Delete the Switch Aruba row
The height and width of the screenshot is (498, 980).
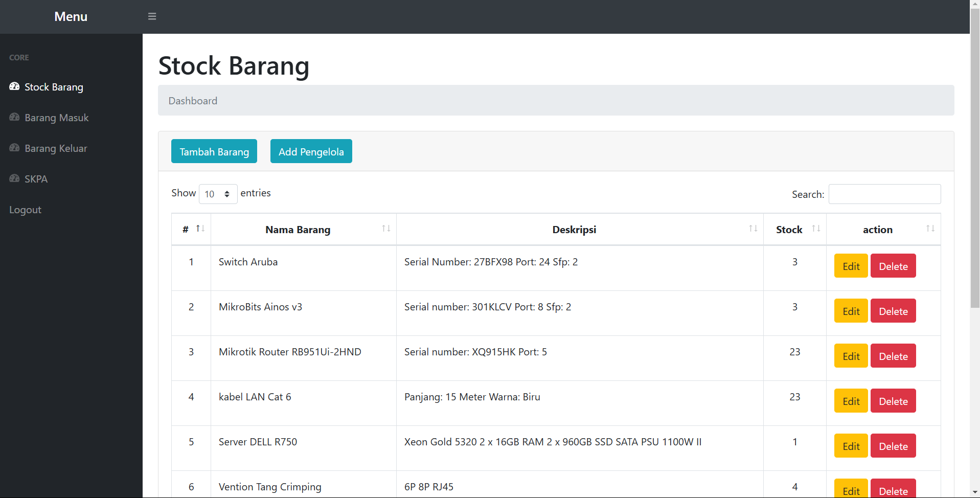pos(893,265)
